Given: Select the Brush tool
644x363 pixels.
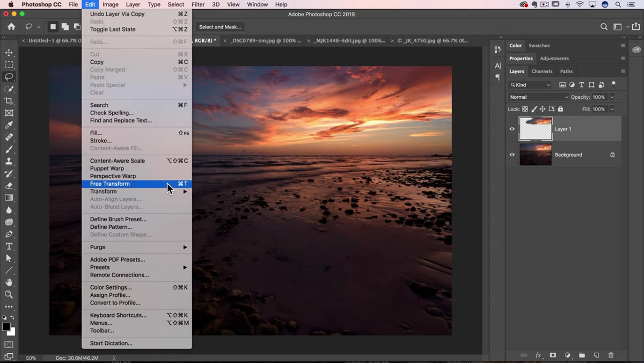Looking at the screenshot, I should point(9,149).
